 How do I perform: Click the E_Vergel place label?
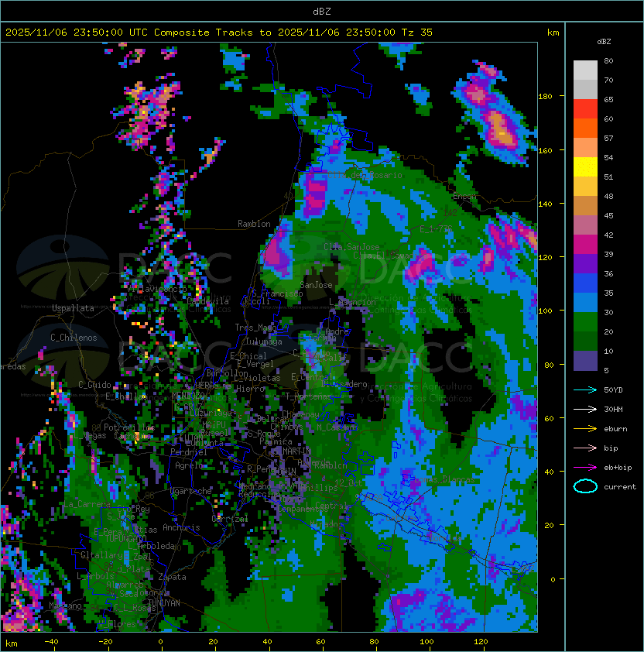point(255,364)
